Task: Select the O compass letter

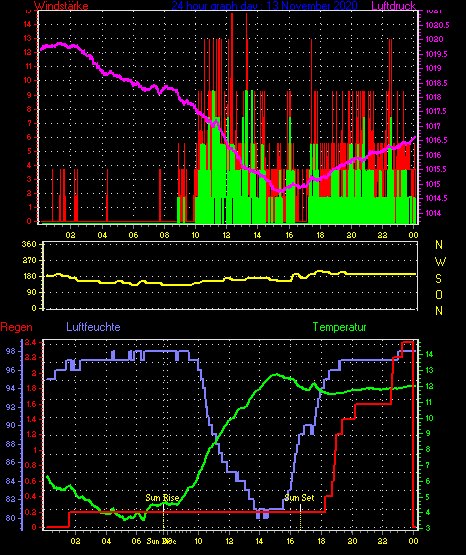Action: click(x=439, y=294)
